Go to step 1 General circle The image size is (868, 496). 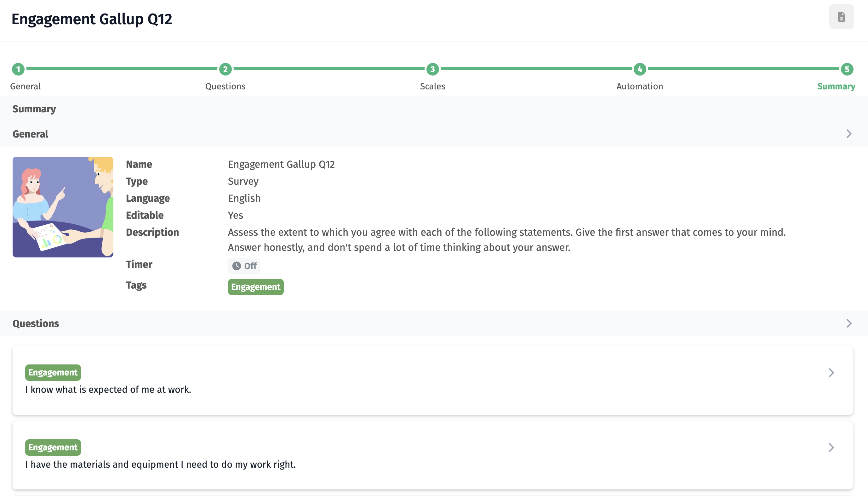[18, 69]
